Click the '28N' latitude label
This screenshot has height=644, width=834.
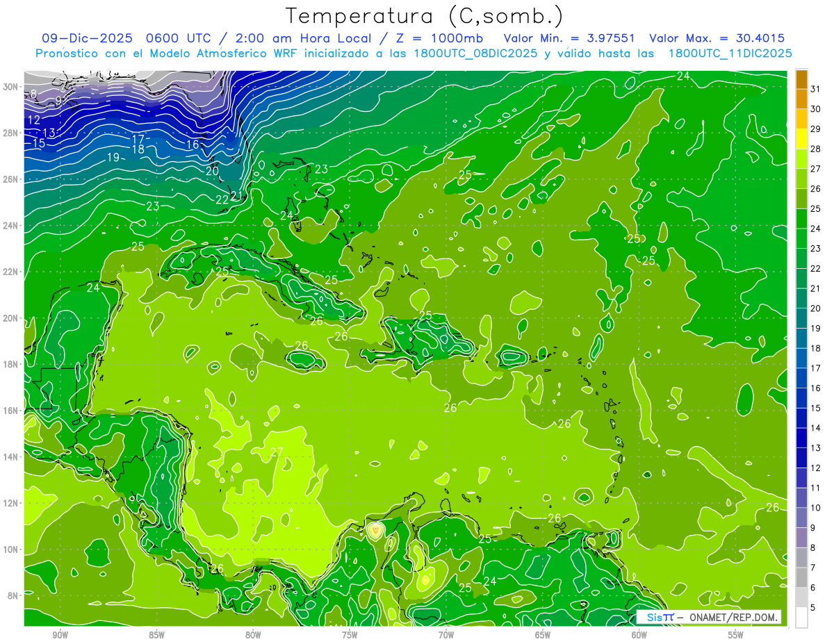pyautogui.click(x=11, y=133)
